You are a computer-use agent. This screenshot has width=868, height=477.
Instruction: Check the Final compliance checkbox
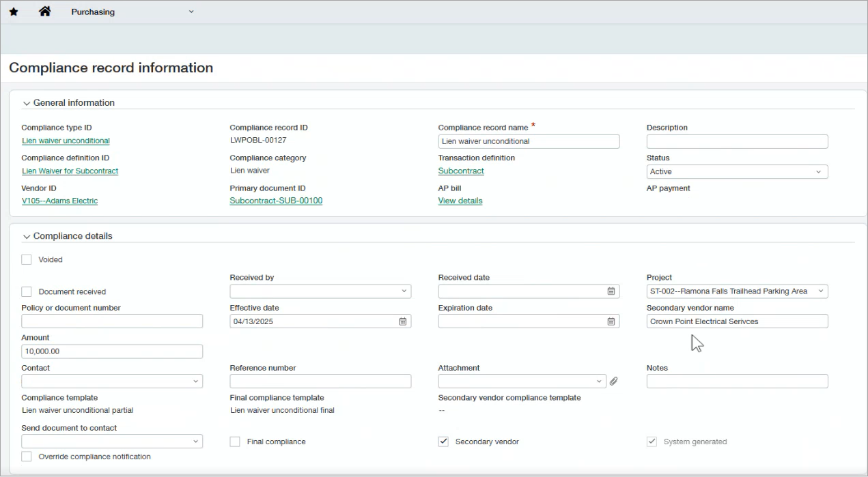click(x=235, y=442)
